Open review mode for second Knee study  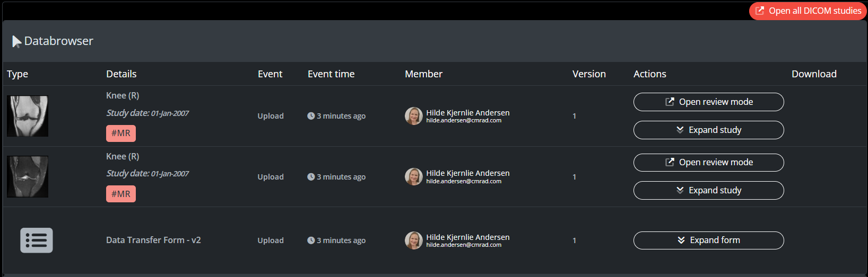pyautogui.click(x=708, y=163)
